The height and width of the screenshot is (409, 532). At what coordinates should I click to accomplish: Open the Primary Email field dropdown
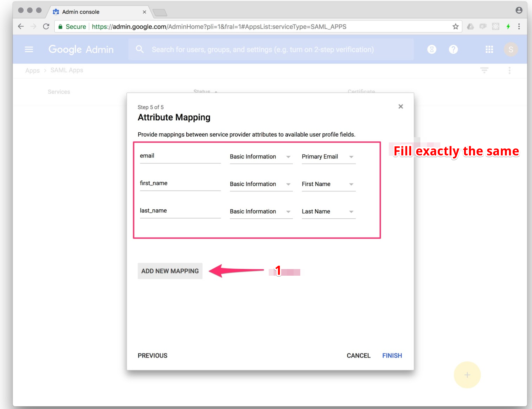coord(328,157)
